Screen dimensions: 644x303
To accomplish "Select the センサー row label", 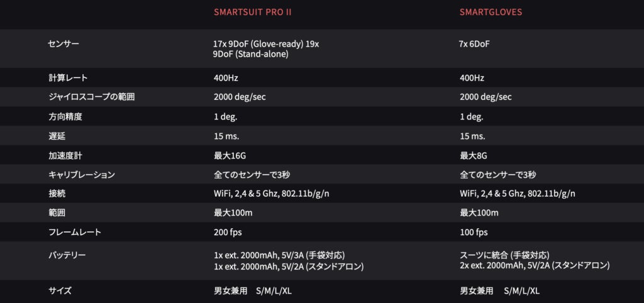I will pos(64,44).
